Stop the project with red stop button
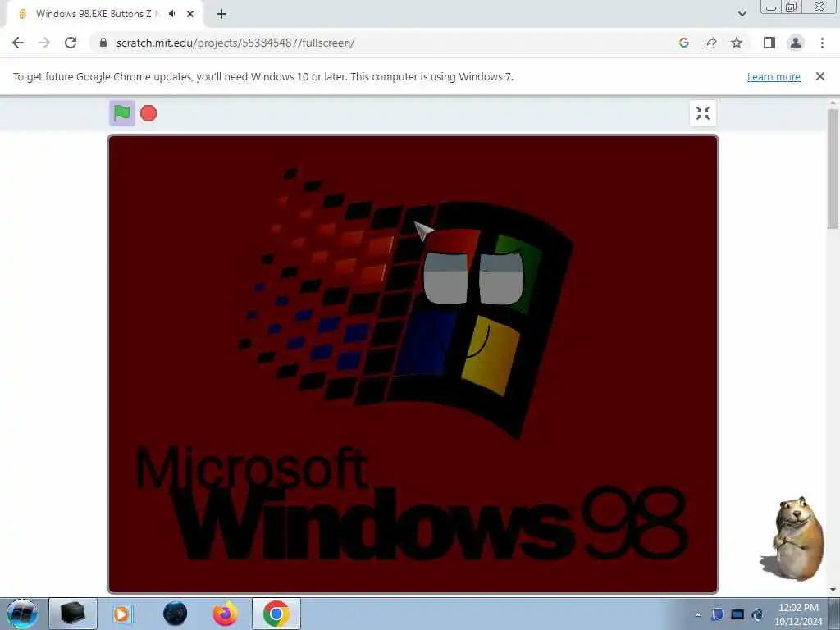The height and width of the screenshot is (630, 840). [x=148, y=113]
